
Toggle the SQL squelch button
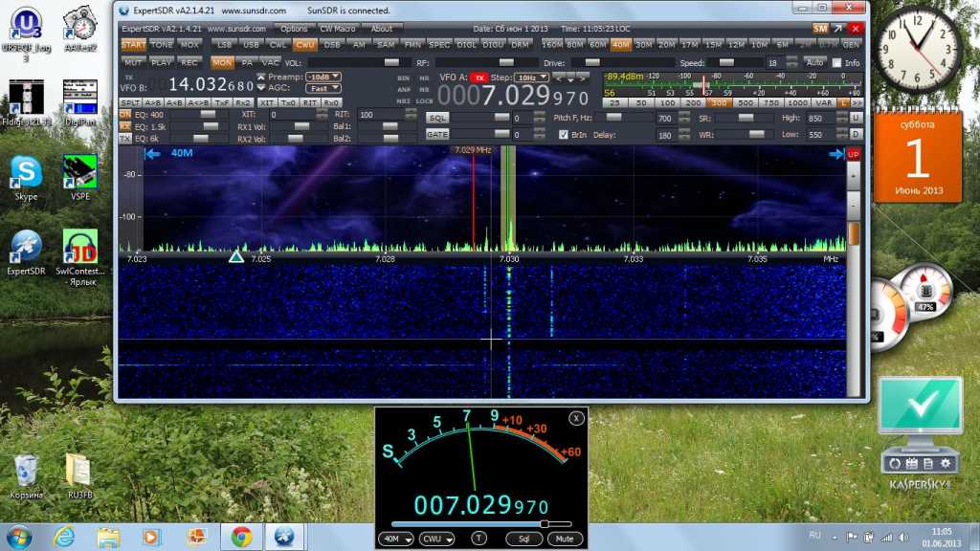tap(437, 118)
